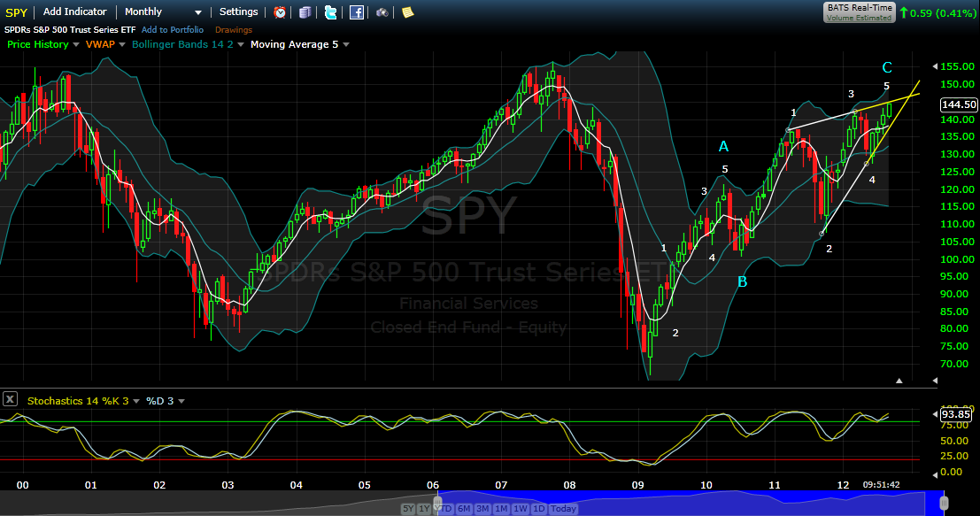Grab the left handle of the range slider
The height and width of the screenshot is (516, 980).
coord(438,502)
